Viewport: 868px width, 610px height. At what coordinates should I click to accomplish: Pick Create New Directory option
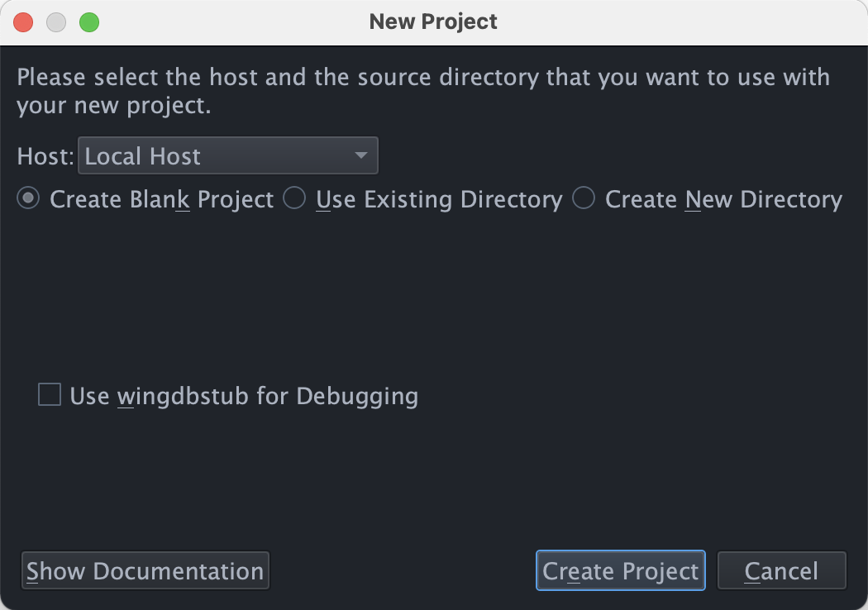click(x=584, y=198)
